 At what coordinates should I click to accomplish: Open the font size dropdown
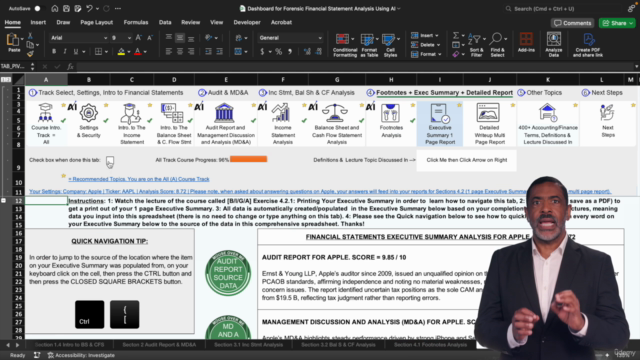coord(129,38)
